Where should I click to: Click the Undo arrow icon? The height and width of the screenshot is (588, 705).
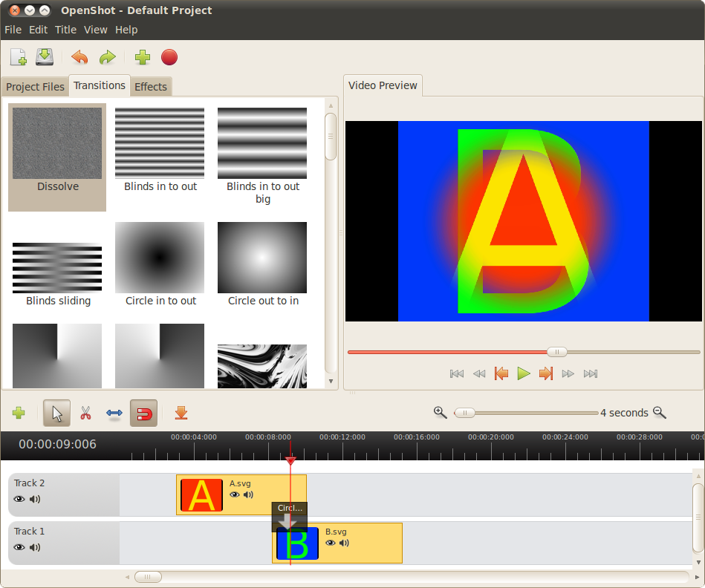[x=79, y=57]
